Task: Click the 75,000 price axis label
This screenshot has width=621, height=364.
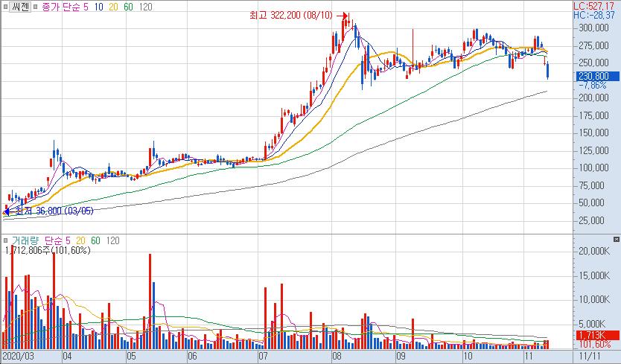Action: pyautogui.click(x=593, y=185)
